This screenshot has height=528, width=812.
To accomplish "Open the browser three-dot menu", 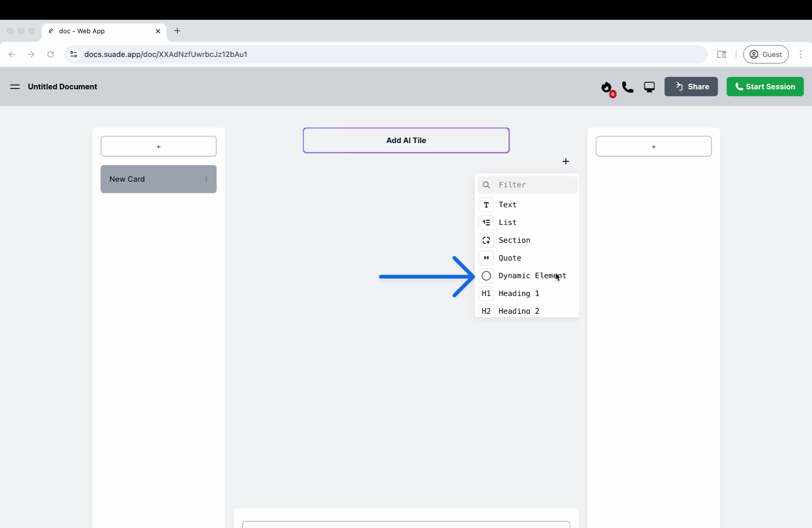I will click(x=801, y=55).
